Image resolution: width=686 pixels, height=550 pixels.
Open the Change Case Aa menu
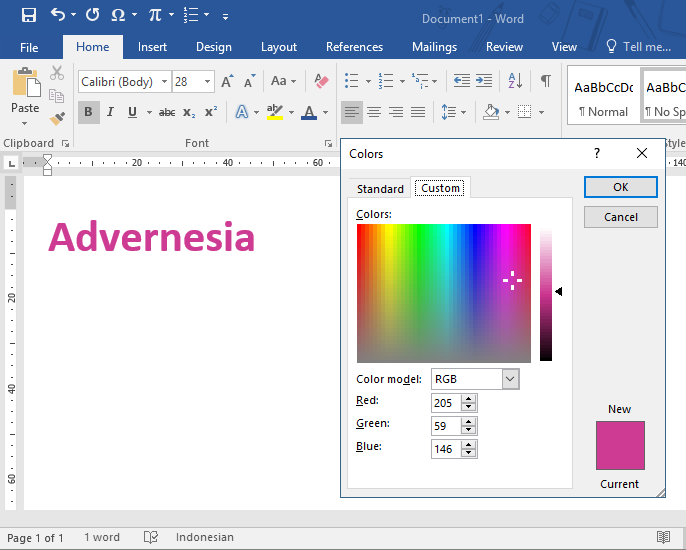pyautogui.click(x=283, y=81)
